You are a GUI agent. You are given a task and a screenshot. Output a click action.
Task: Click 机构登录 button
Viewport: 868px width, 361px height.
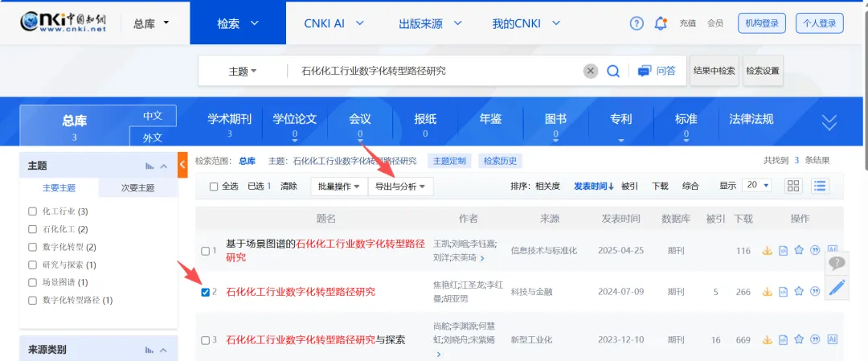click(x=762, y=23)
